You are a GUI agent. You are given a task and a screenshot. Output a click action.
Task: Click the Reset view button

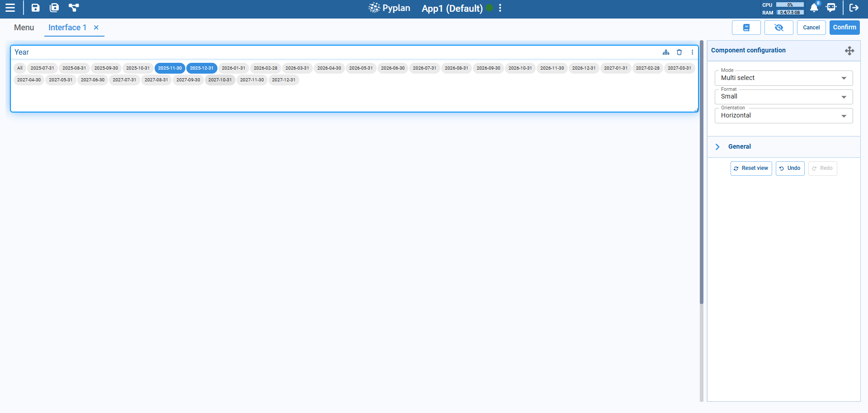point(751,169)
